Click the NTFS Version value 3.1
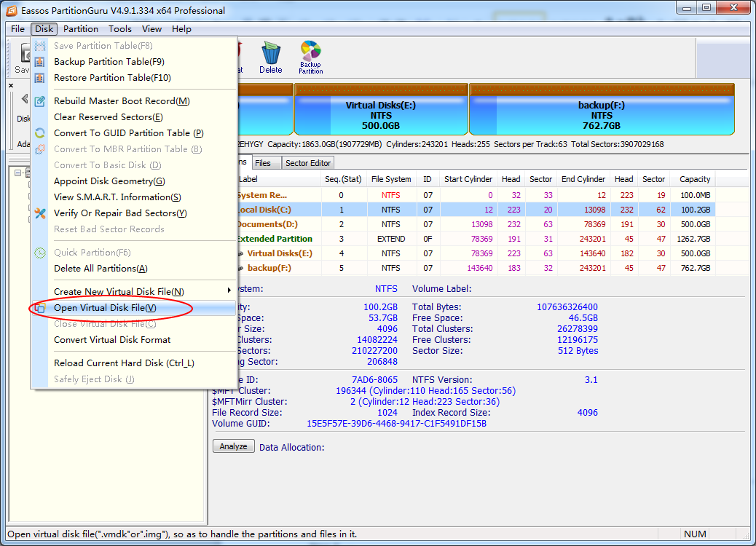The width and height of the screenshot is (756, 546). [x=591, y=380]
